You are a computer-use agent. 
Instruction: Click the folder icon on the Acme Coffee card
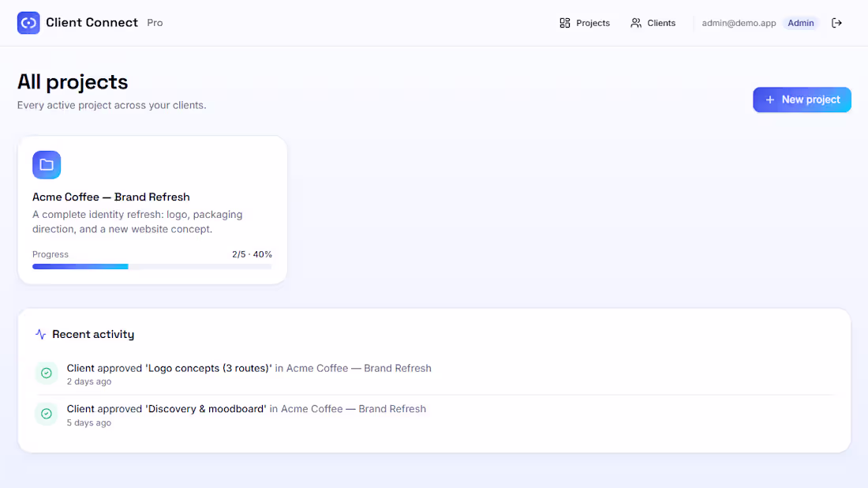tap(47, 164)
